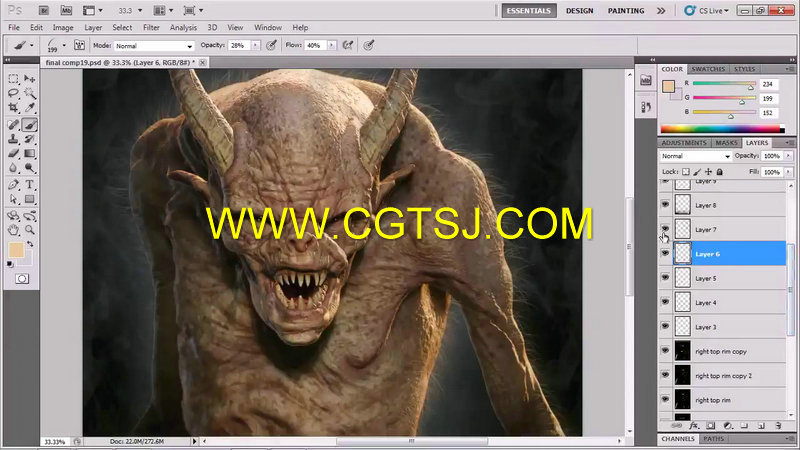Toggle tablet pressure for size

369,45
